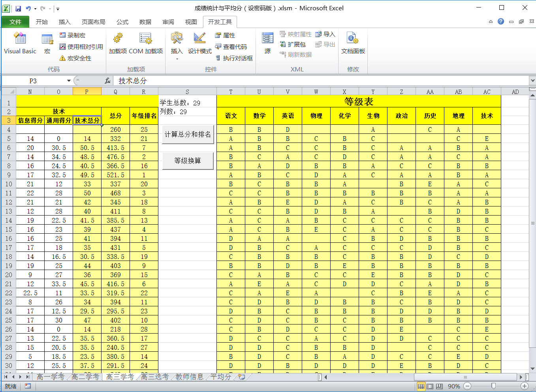Open the 高三选考 sheet tab

coord(155,377)
